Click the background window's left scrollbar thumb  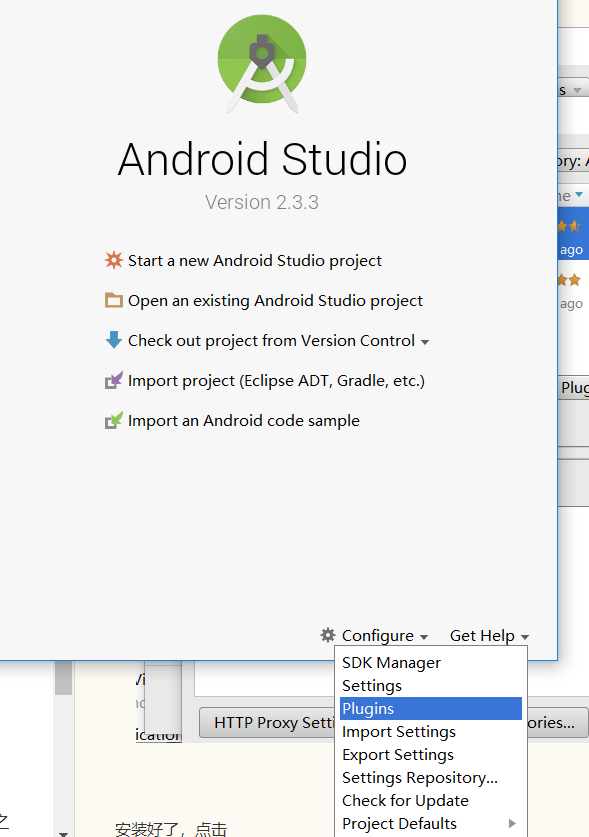point(64,677)
